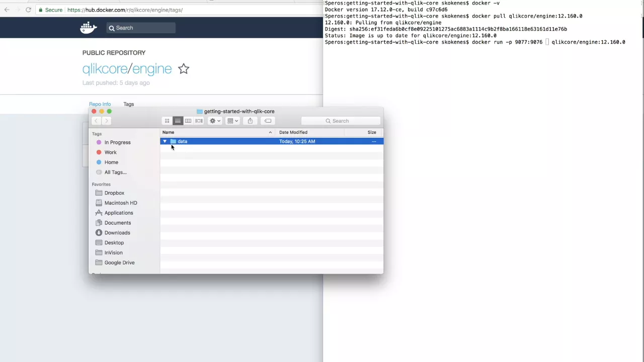The height and width of the screenshot is (362, 644).
Task: Click the Today, 10:25 AM date cell
Action: [x=297, y=141]
